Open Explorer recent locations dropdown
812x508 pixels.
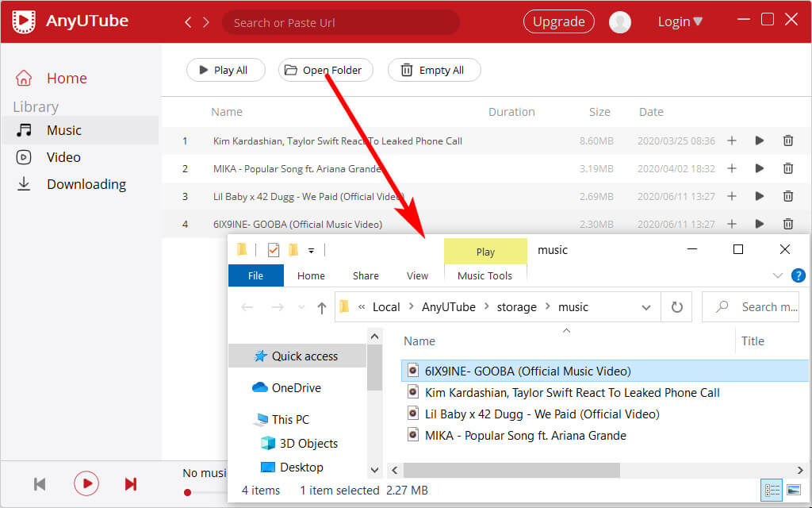tap(301, 308)
